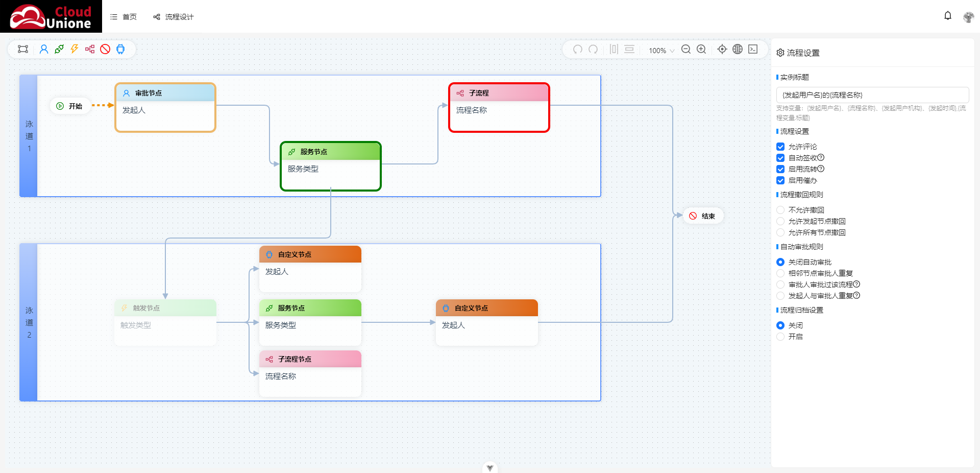Zoom out the canvas
This screenshot has width=980, height=473.
686,49
